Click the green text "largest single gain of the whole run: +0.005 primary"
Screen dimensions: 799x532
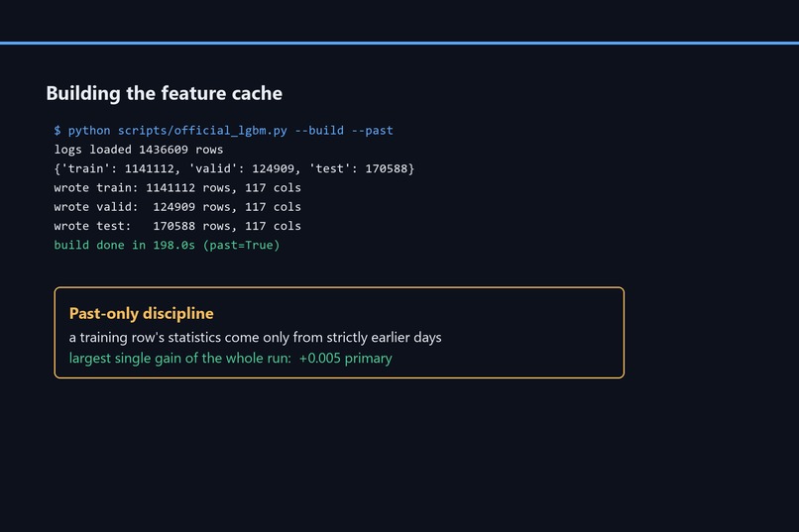point(230,359)
